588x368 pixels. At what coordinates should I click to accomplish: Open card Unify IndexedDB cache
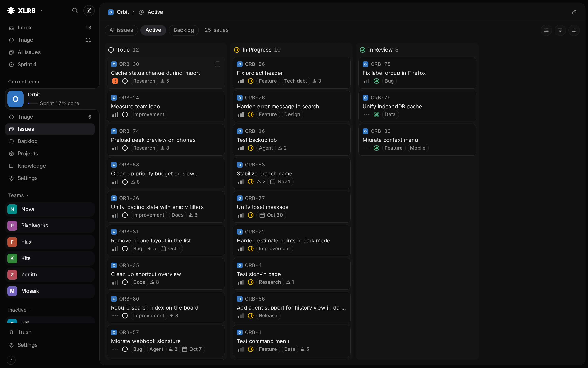click(417, 106)
